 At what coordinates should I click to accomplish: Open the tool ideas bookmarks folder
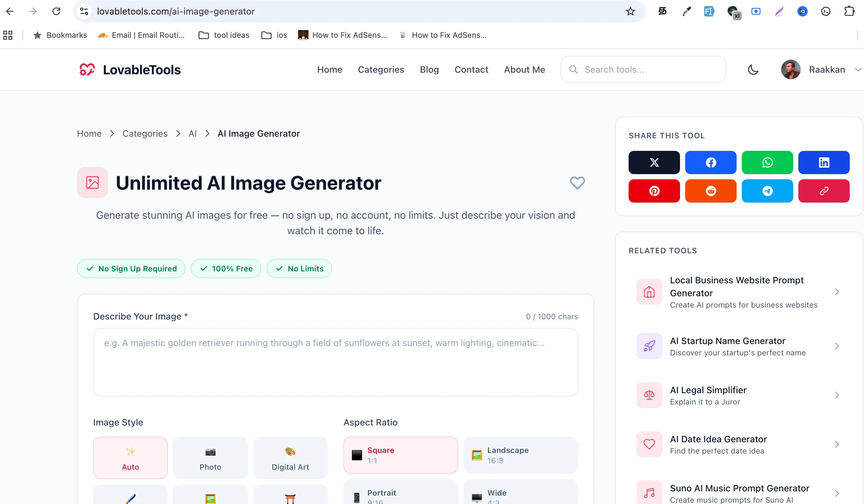tap(224, 35)
